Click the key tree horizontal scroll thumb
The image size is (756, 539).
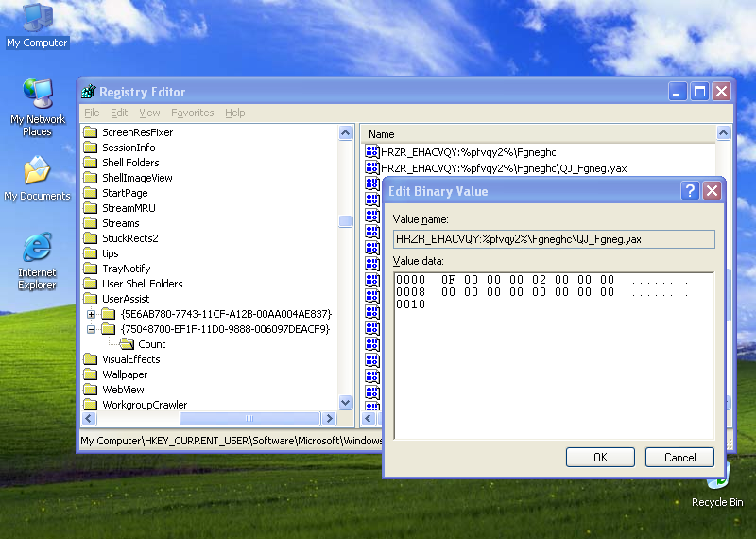(x=249, y=418)
